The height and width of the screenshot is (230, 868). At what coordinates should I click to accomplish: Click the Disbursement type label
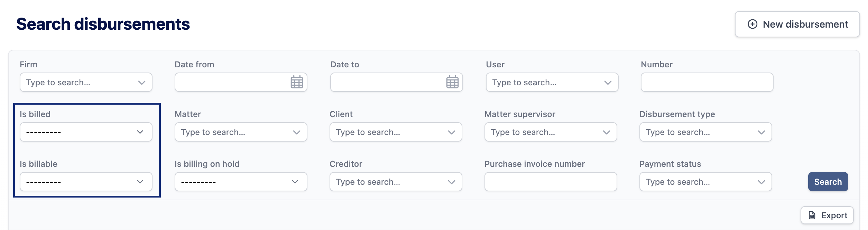[677, 114]
